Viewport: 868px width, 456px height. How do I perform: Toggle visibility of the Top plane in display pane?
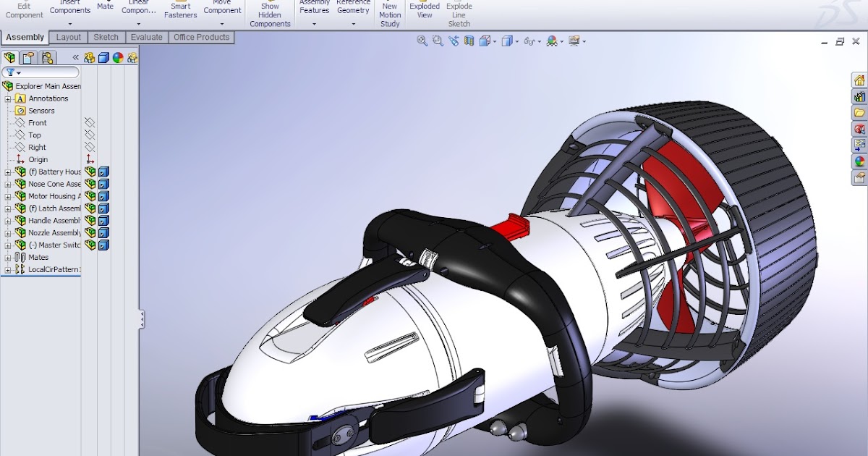[90, 135]
